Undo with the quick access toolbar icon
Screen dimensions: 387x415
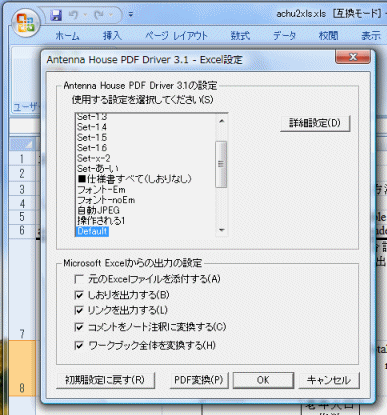tap(73, 15)
